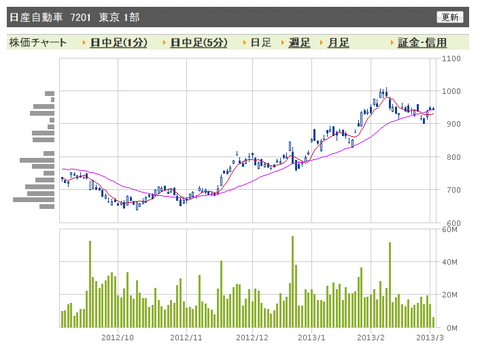This screenshot has width=480, height=360.
Task: Click the 700 price axis label
Action: click(x=454, y=190)
